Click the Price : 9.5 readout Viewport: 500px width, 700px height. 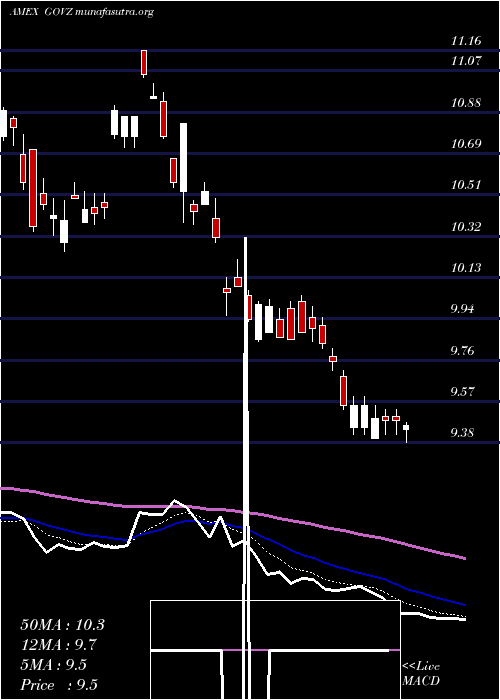pyautogui.click(x=59, y=685)
